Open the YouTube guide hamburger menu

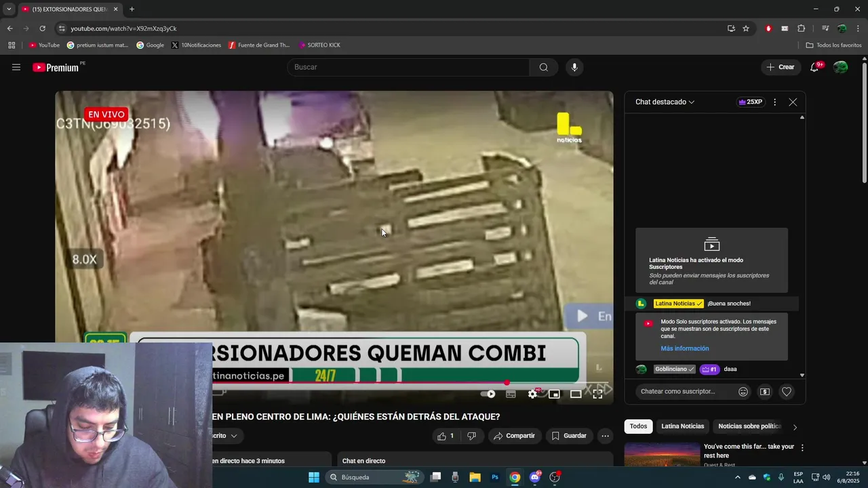point(16,67)
